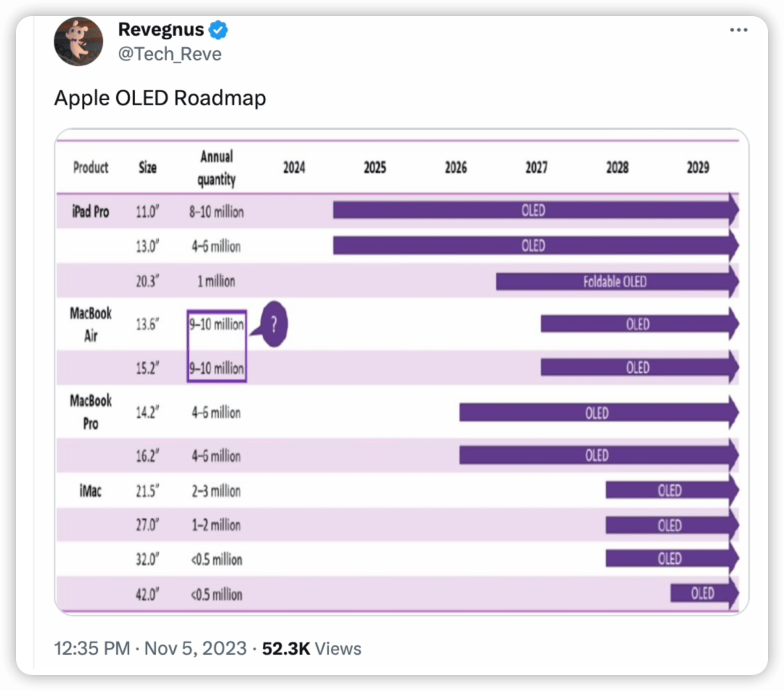Click the MacBook Pro product label
The height and width of the screenshot is (691, 784).
(91, 412)
